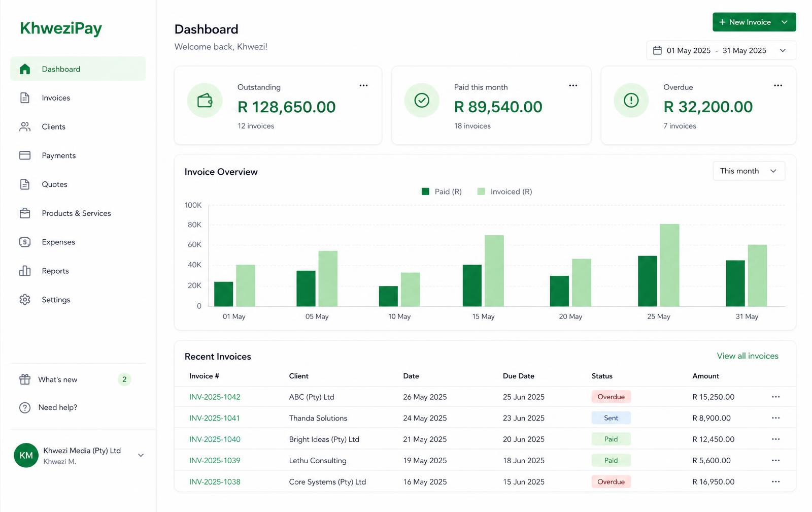Click the Overdue alert icon

[x=631, y=100]
